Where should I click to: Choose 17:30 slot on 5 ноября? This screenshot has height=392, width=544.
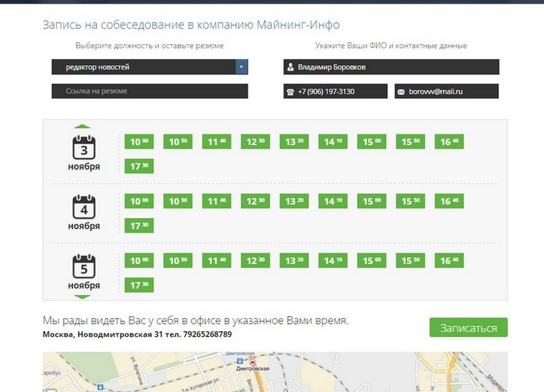(x=139, y=285)
